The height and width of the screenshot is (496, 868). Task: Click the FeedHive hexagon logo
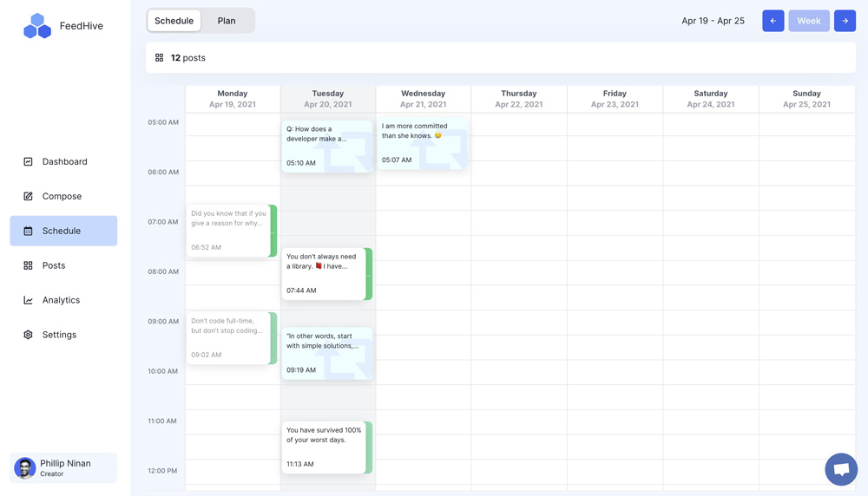click(36, 26)
